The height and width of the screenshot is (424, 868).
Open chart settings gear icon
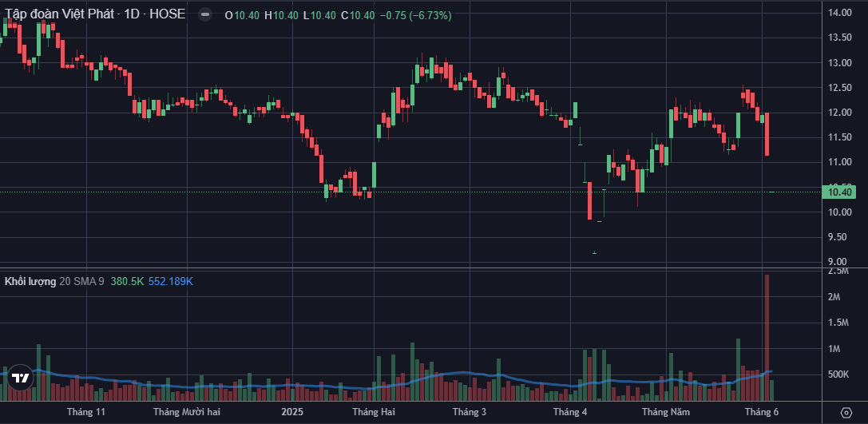pyautogui.click(x=846, y=412)
